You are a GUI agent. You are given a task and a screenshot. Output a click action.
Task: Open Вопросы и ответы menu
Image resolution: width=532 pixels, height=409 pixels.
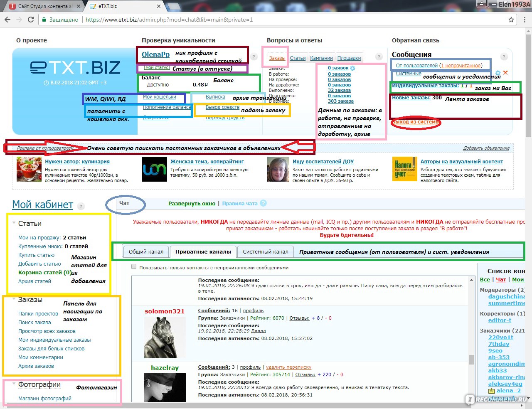pyautogui.click(x=294, y=40)
